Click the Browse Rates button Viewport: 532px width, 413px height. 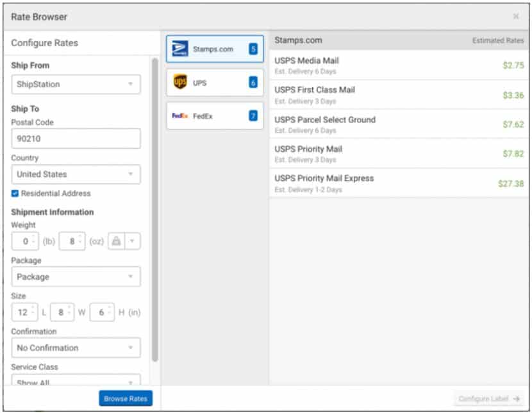pyautogui.click(x=126, y=398)
